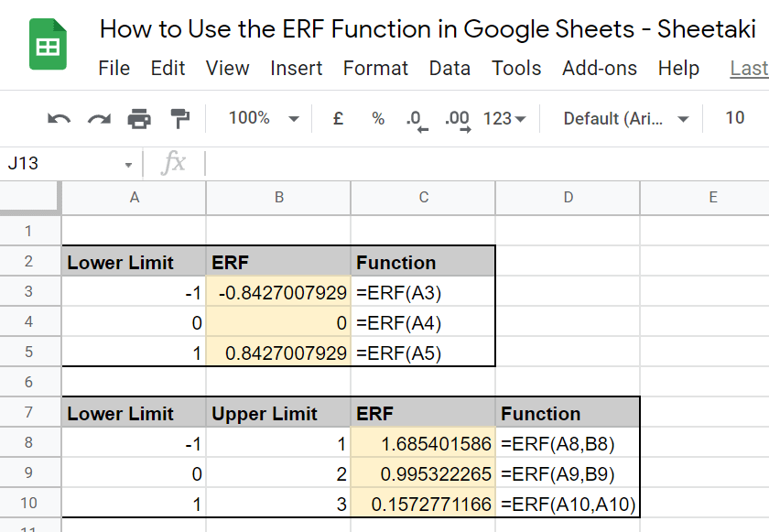769x532 pixels.
Task: Select row 1 header
Action: pos(29,231)
